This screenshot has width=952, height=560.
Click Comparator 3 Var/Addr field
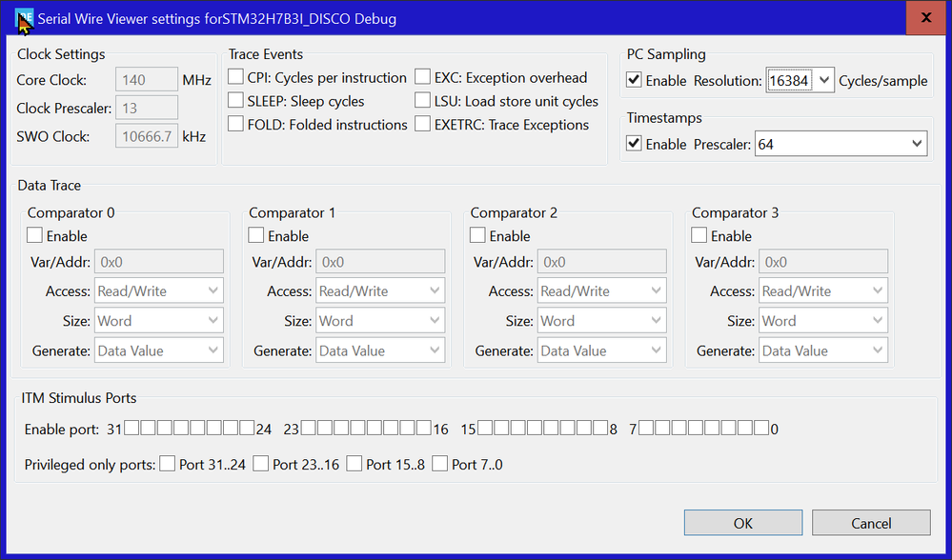click(823, 262)
